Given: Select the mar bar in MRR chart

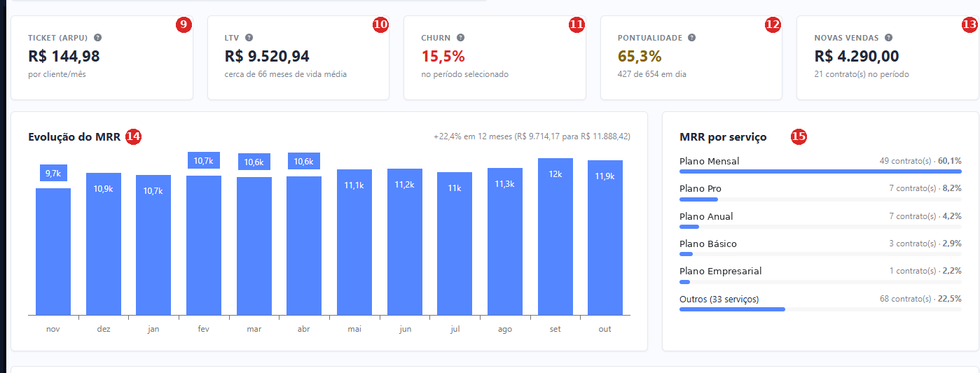Looking at the screenshot, I should coord(254,246).
